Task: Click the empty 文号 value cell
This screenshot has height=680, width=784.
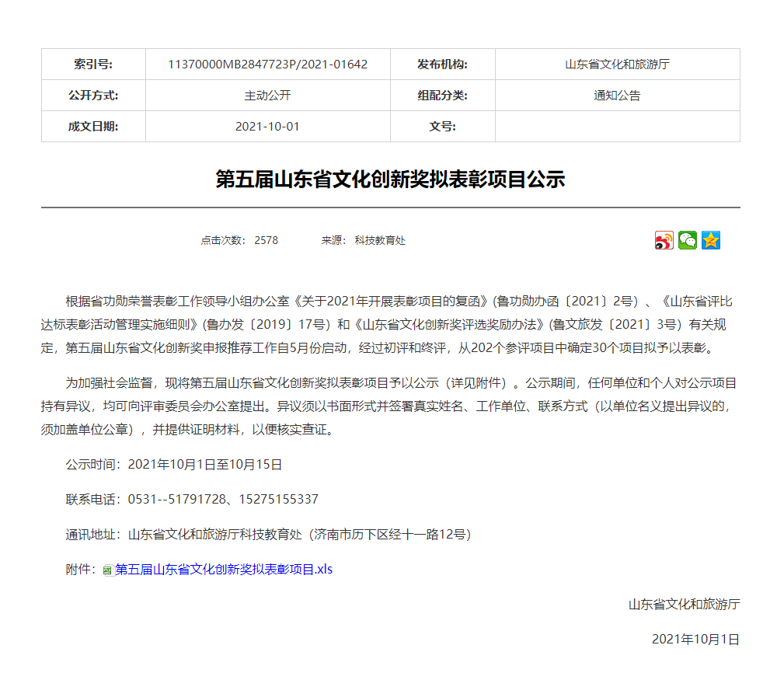Action: (x=617, y=127)
